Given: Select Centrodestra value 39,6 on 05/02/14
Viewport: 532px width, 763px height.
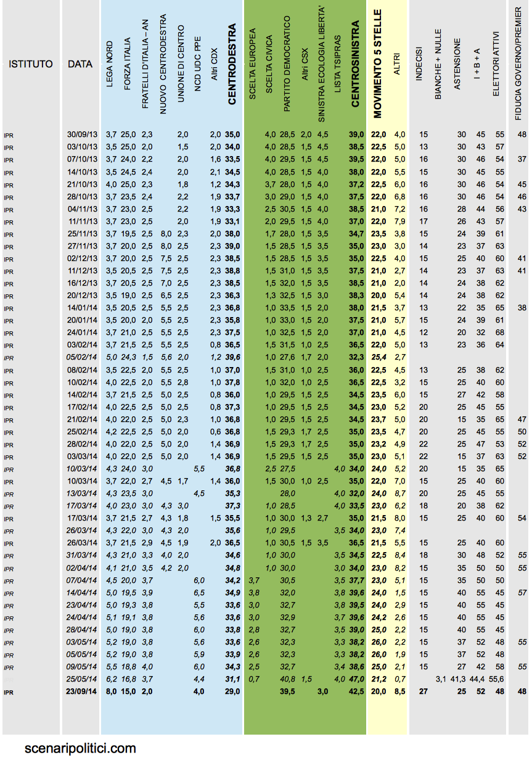Looking at the screenshot, I should [x=232, y=358].
